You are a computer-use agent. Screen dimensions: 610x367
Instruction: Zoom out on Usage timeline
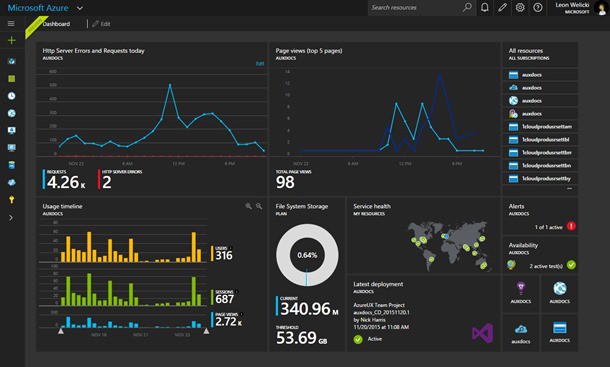click(259, 206)
